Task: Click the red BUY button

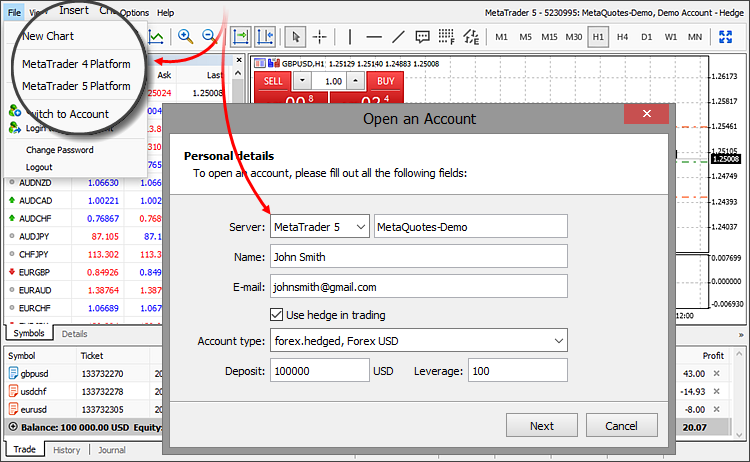Action: click(x=386, y=81)
